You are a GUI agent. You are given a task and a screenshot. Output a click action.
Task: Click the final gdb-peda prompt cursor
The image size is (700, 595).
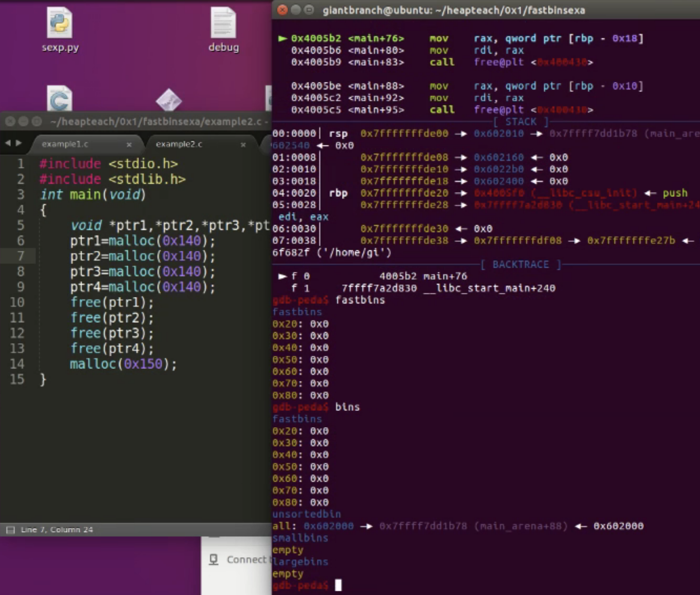338,585
